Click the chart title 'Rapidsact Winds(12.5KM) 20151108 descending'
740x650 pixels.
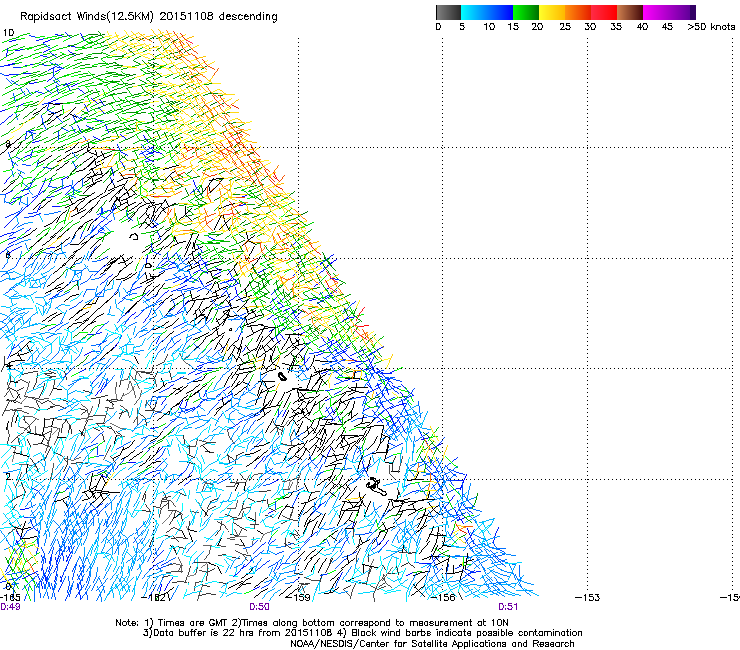pos(149,17)
